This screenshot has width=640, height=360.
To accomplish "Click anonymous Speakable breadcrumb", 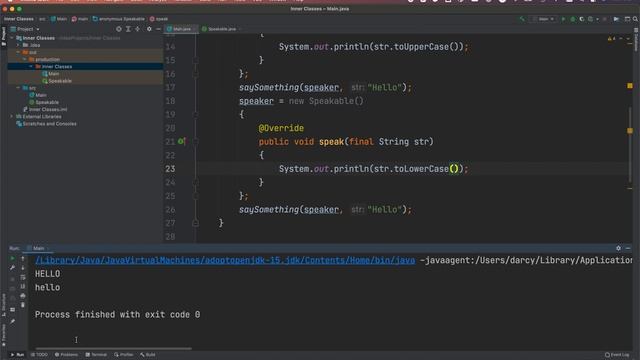I will (x=118, y=19).
